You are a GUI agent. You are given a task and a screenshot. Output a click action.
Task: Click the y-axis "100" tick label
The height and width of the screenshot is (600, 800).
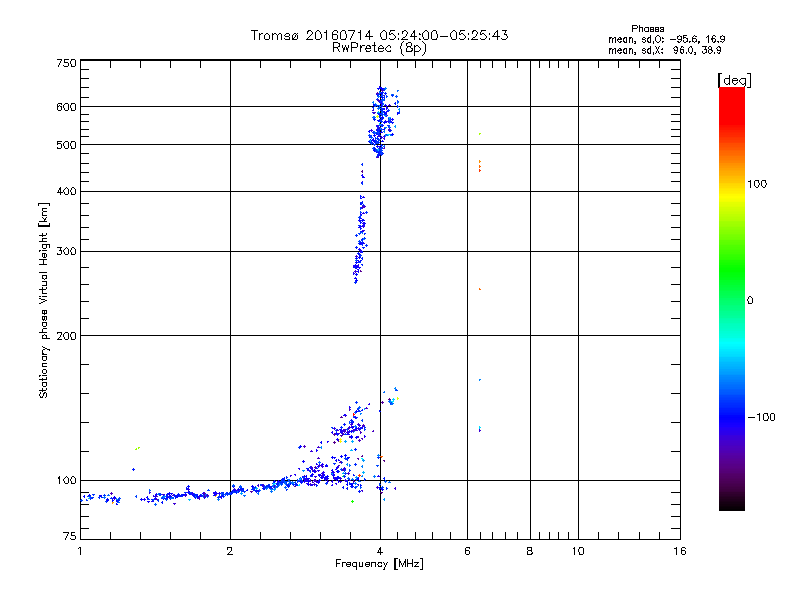point(66,481)
